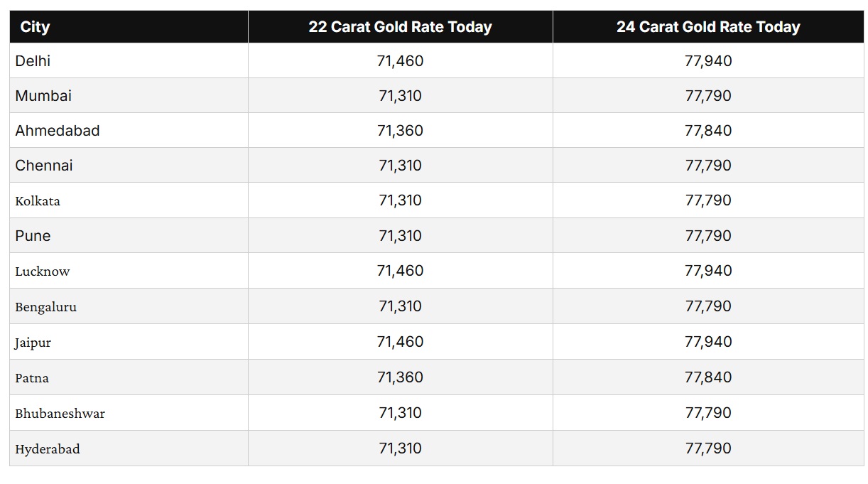Image resolution: width=868 pixels, height=484 pixels.
Task: Click the Lucknow city name
Action: tap(43, 271)
